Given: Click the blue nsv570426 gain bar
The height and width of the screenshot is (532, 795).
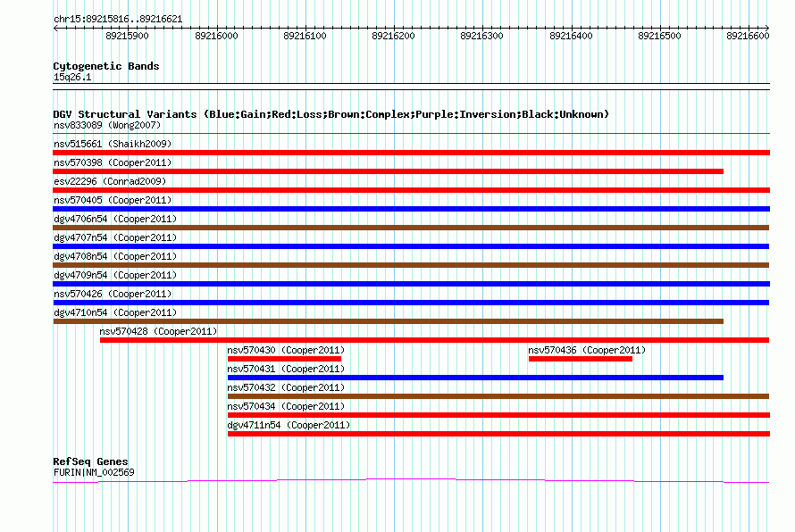Looking at the screenshot, I should (411, 303).
